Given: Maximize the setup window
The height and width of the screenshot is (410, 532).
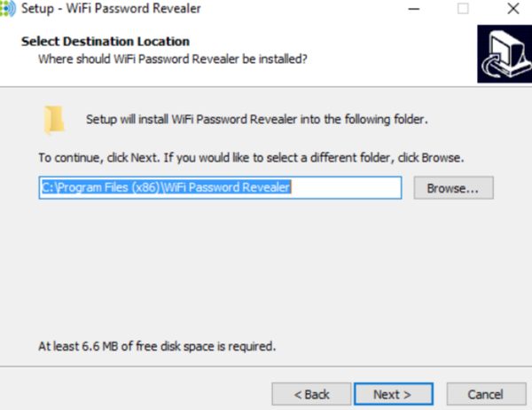Looking at the screenshot, I should 463,9.
